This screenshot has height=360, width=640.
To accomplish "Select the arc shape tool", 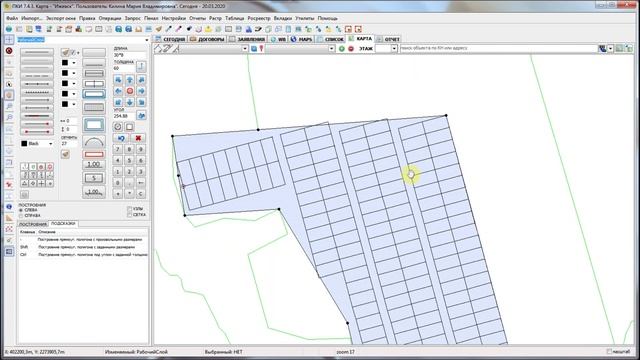I will (x=94, y=142).
